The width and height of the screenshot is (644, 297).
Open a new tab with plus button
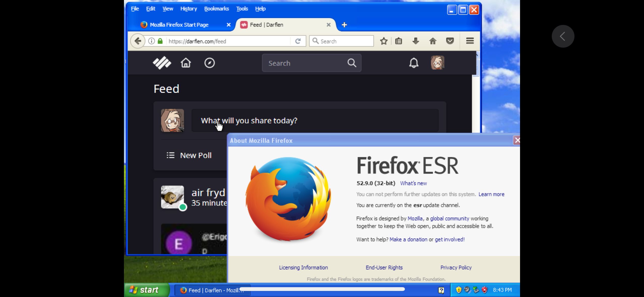344,25
